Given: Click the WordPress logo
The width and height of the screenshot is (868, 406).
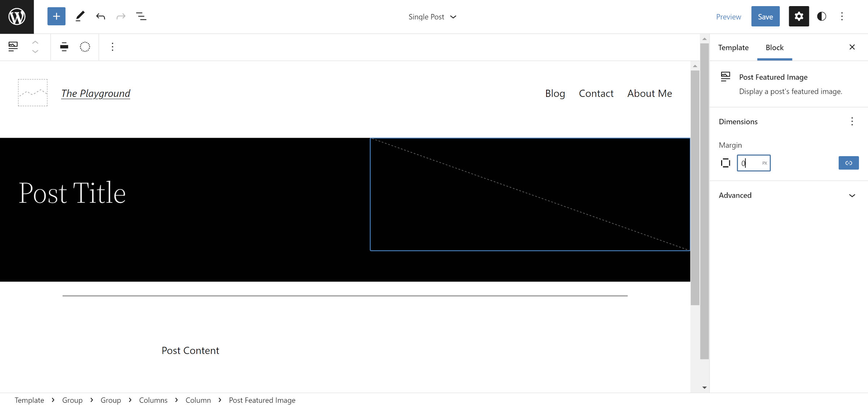Looking at the screenshot, I should click(x=17, y=16).
